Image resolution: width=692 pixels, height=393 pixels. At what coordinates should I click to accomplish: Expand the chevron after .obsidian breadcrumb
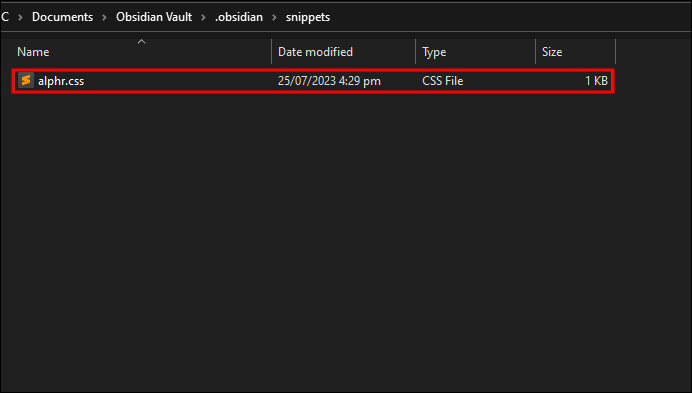point(274,17)
